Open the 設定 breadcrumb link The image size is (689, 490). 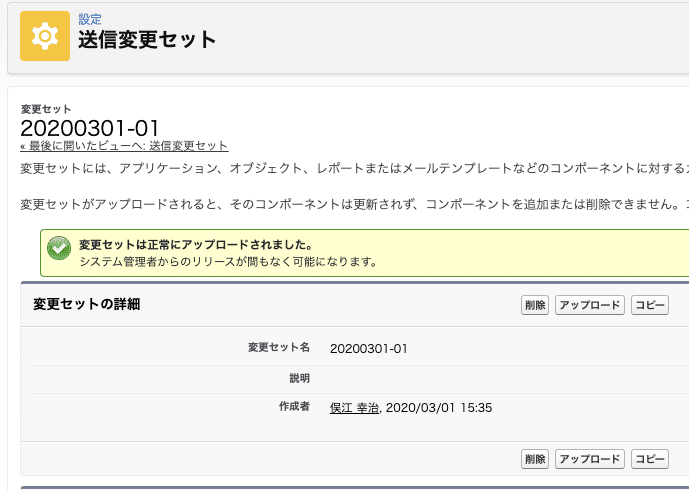pyautogui.click(x=90, y=19)
